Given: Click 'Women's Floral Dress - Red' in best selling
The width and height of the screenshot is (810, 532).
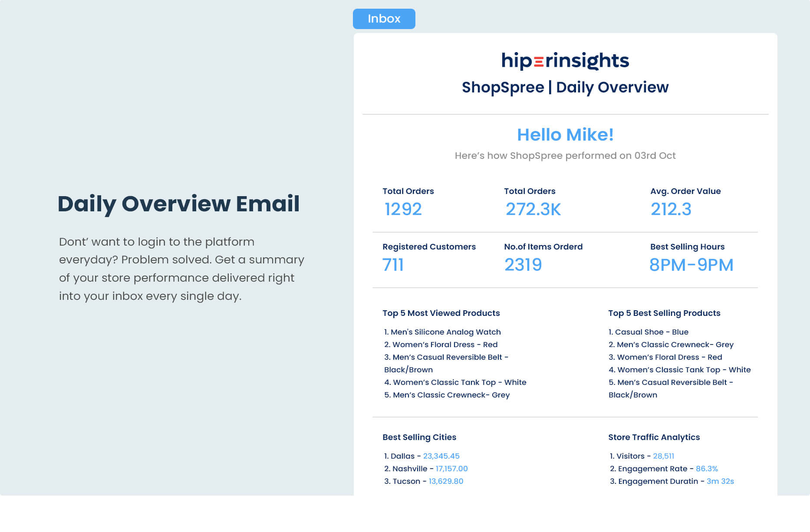Looking at the screenshot, I should pyautogui.click(x=665, y=357).
